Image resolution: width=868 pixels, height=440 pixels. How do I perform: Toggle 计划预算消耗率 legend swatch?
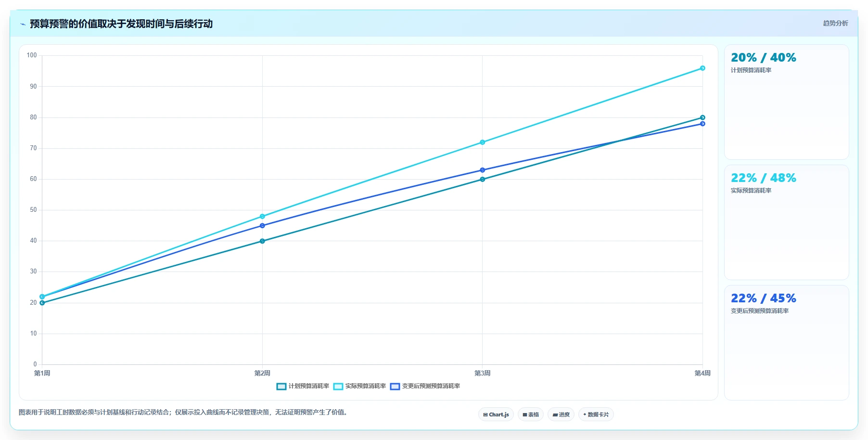pyautogui.click(x=281, y=387)
